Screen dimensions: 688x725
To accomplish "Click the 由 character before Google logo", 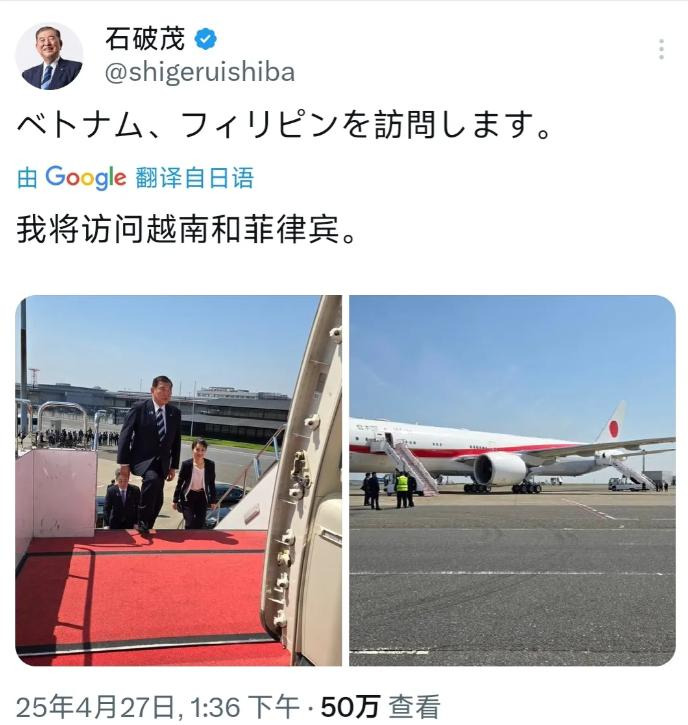I will pyautogui.click(x=27, y=178).
